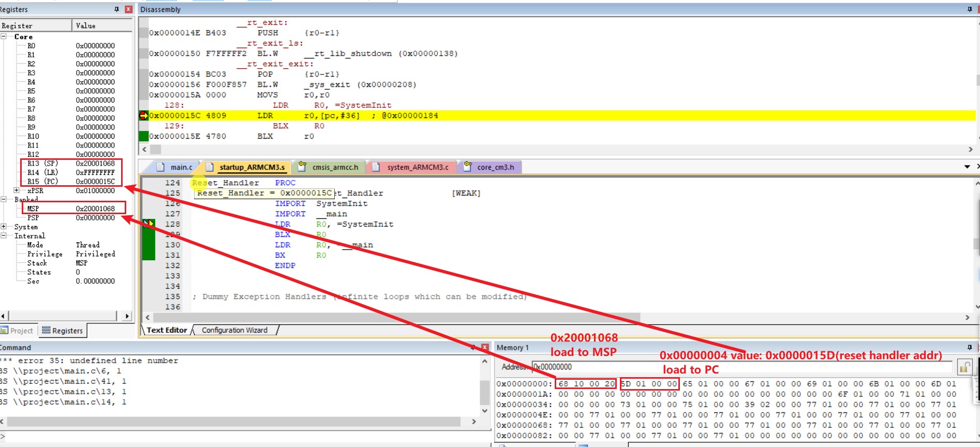The width and height of the screenshot is (980, 447).
Task: Click the Disassembly horizontal scroll left arrow
Action: coord(144,150)
